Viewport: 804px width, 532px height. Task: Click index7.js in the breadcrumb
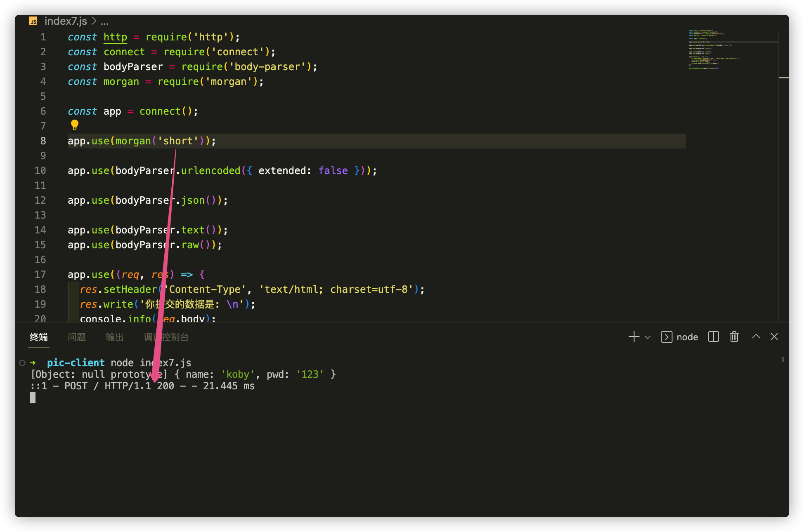pos(66,21)
